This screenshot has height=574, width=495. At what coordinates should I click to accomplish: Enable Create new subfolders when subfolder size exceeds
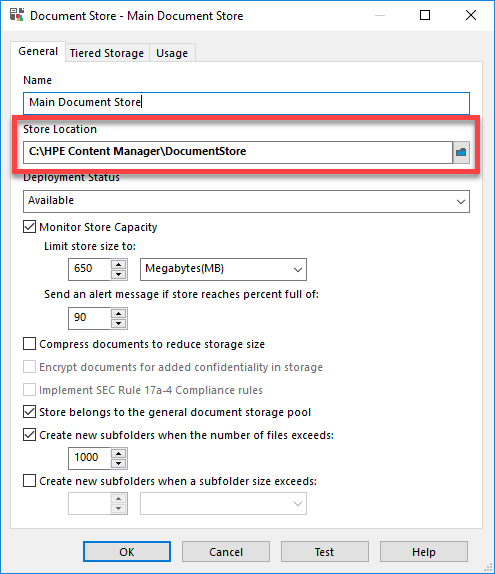[x=29, y=480]
